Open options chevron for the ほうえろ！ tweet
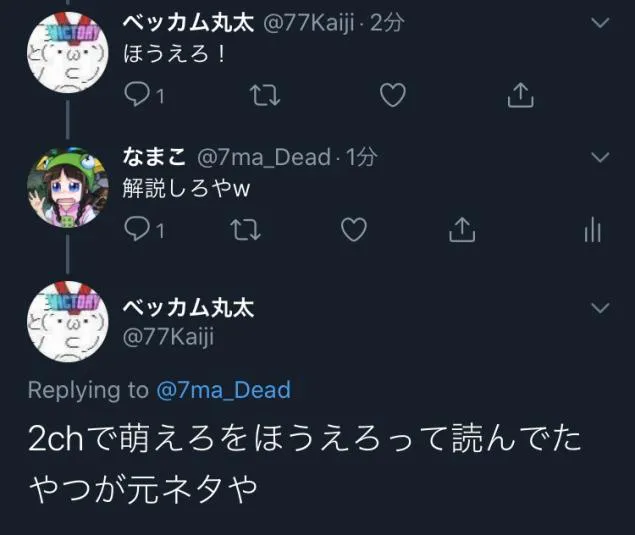This screenshot has height=535, width=635. tap(600, 22)
